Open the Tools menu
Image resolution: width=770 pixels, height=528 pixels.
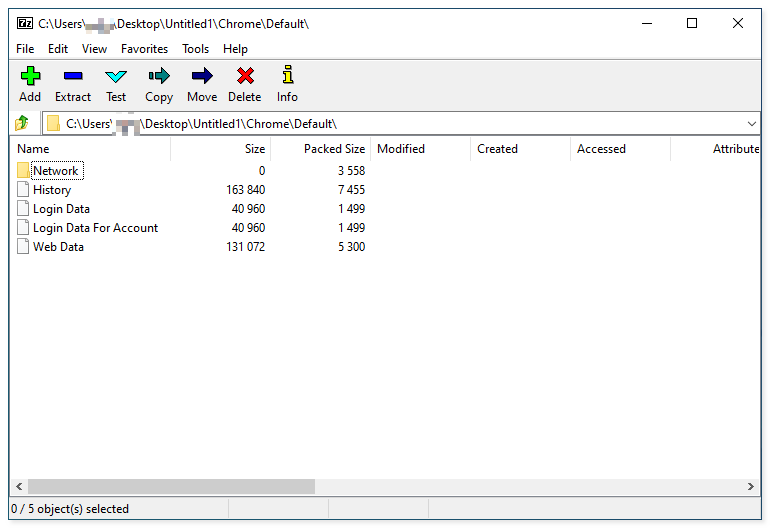(x=196, y=49)
